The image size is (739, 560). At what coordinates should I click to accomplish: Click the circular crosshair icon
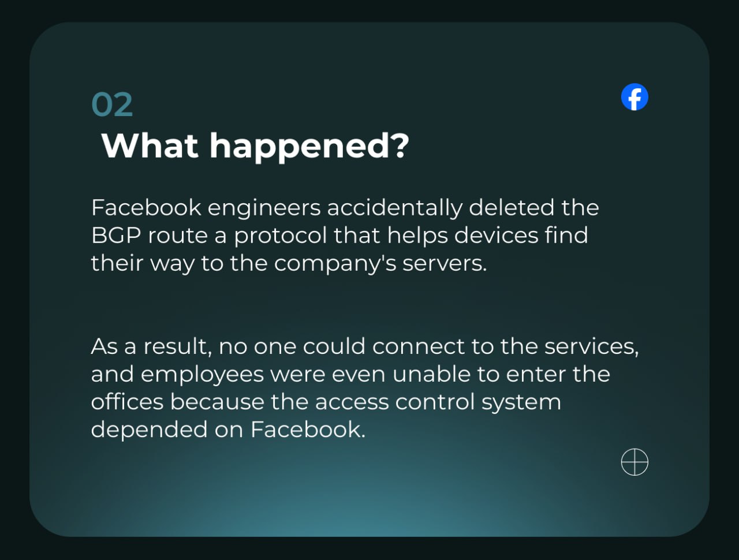635,462
